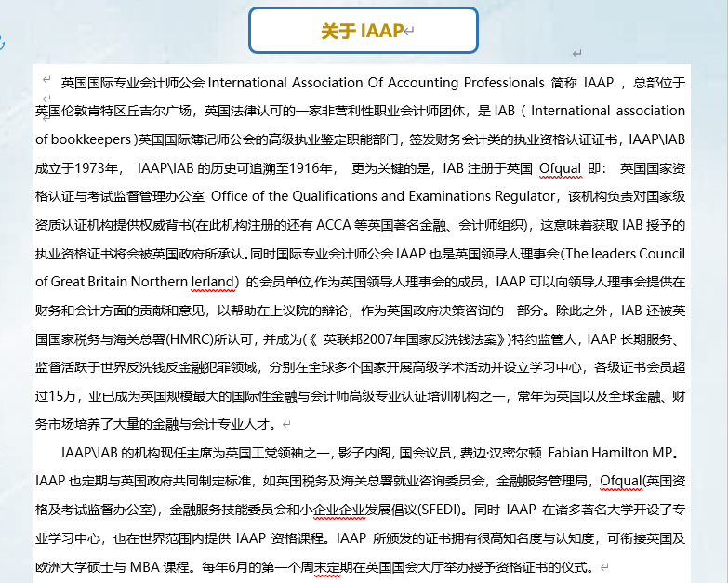Viewport: 728px width, 583px height.
Task: Place cursor in 伦敦肯特区丘吉尔广场
Action: click(x=126, y=111)
